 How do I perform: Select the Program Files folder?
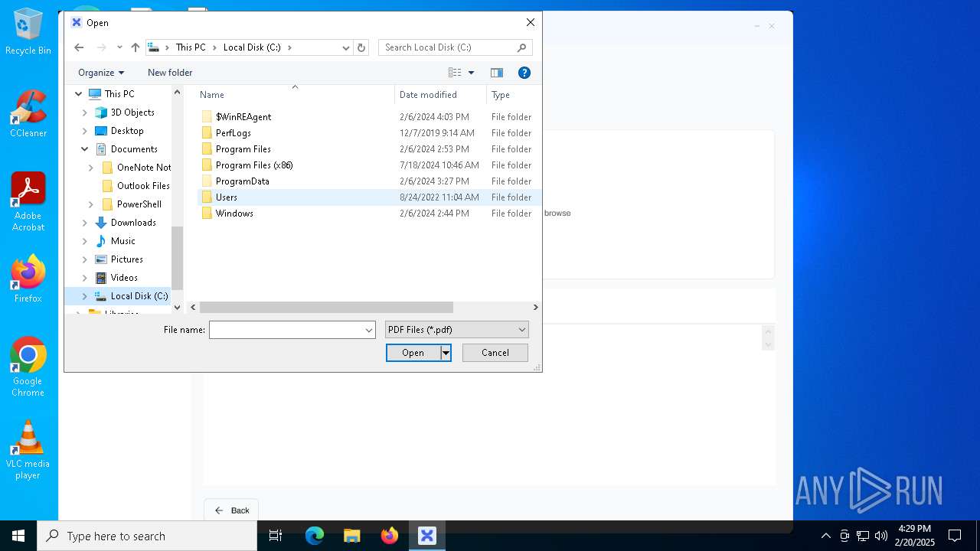pos(243,149)
